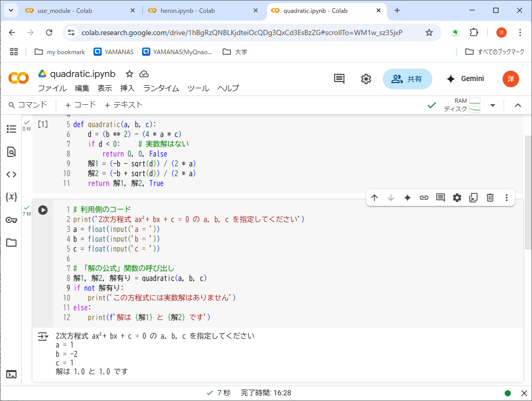Open the ツール menu
Viewport: 532px width, 401px height.
click(x=198, y=88)
